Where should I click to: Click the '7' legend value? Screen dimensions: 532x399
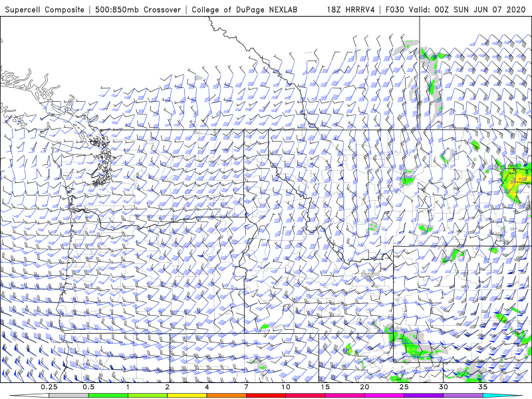tap(246, 387)
